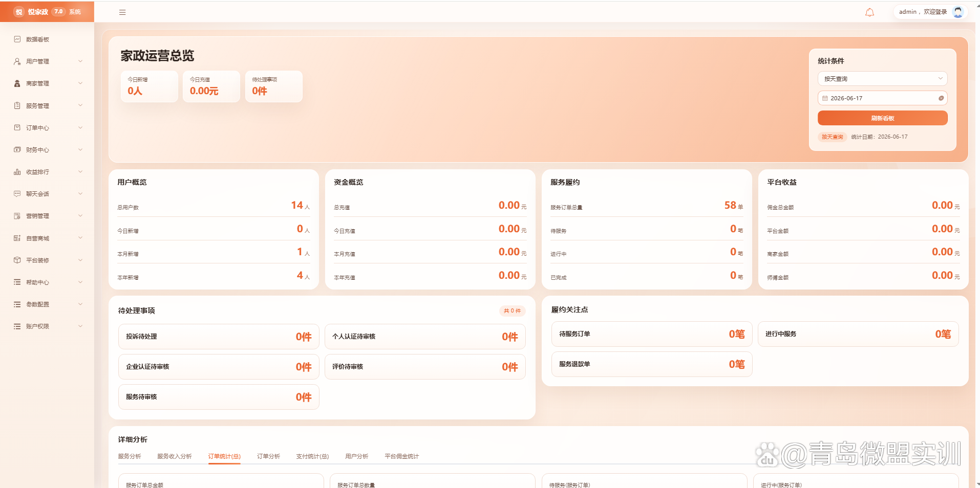
Task: Click the 总用户数 value 14
Action: pyautogui.click(x=297, y=205)
